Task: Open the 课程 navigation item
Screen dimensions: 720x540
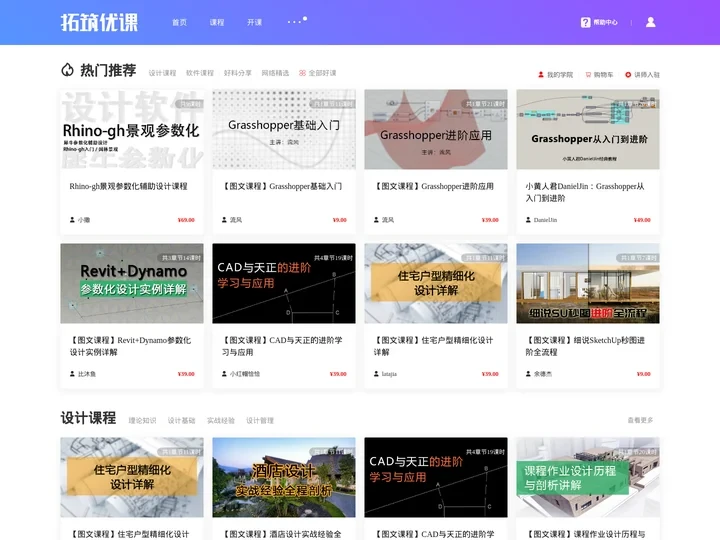Action: click(217, 22)
